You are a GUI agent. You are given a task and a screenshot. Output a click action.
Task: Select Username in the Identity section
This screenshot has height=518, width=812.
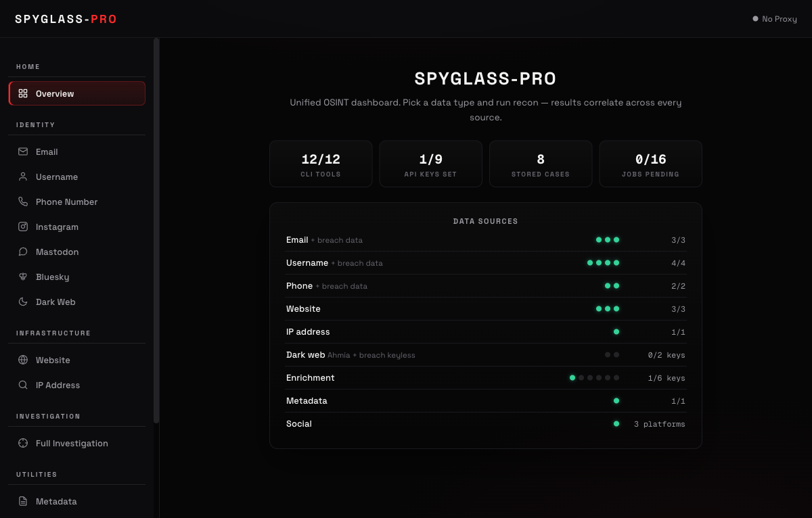(x=77, y=176)
